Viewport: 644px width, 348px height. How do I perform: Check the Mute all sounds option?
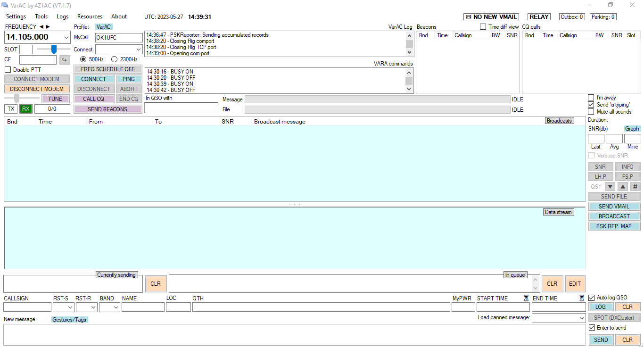coord(591,112)
